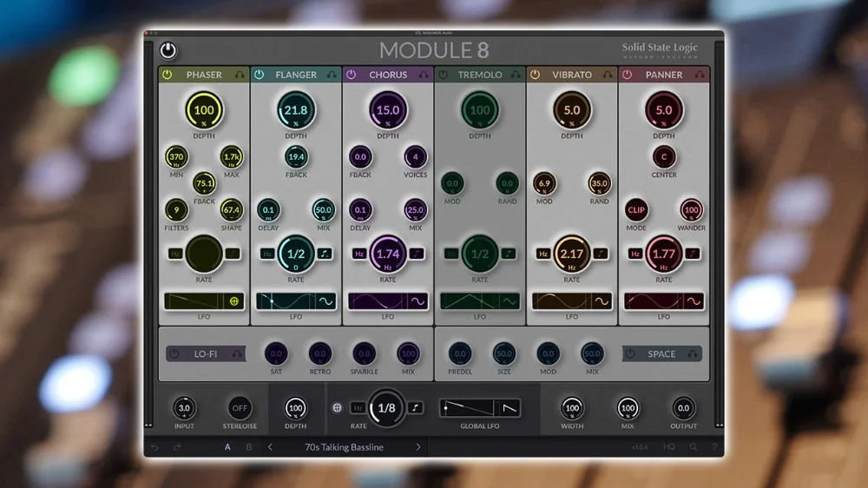The width and height of the screenshot is (868, 488).
Task: Set global rate to note sync
Action: [x=415, y=408]
